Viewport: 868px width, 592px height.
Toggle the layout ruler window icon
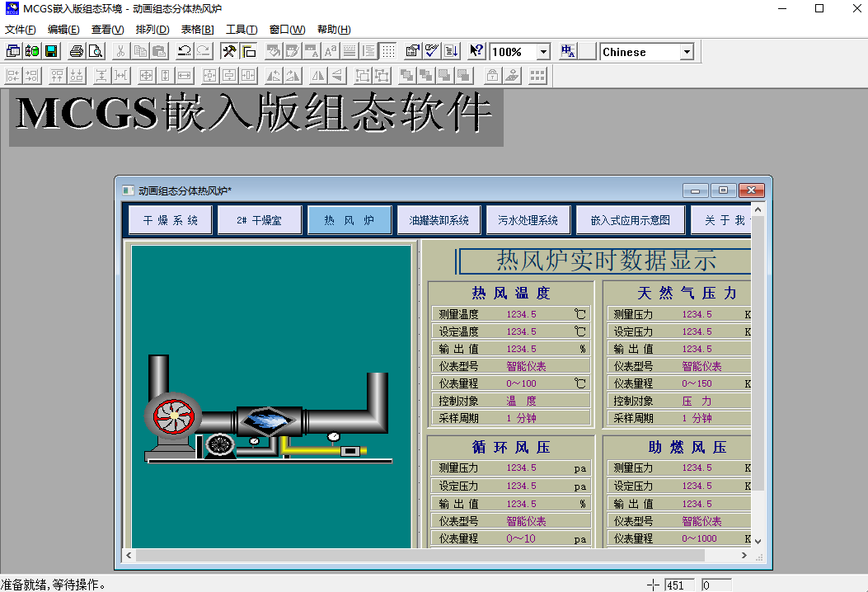click(248, 51)
